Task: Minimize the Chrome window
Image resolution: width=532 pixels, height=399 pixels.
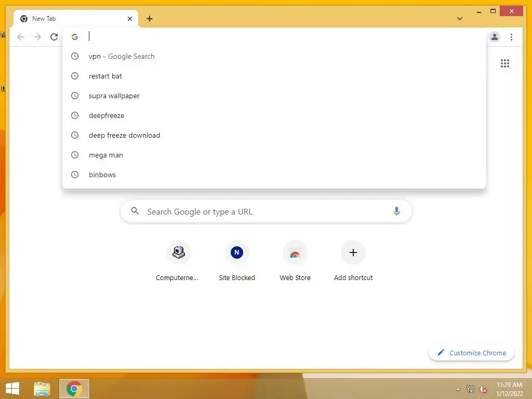Action: point(478,11)
